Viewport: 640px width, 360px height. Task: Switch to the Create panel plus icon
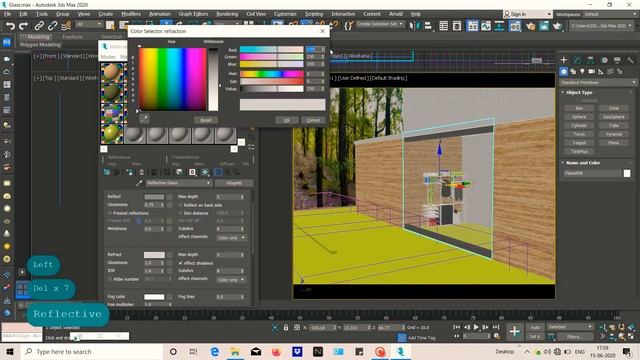pos(564,60)
